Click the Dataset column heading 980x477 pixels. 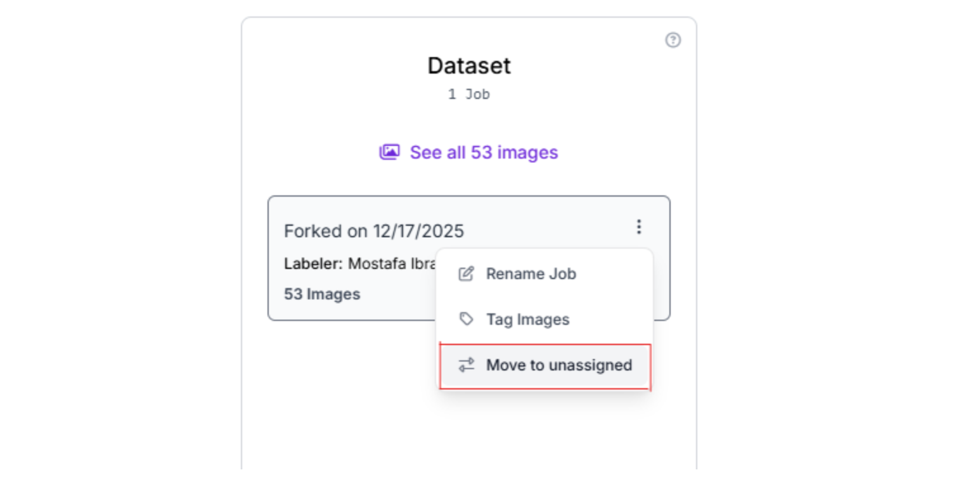coord(468,66)
